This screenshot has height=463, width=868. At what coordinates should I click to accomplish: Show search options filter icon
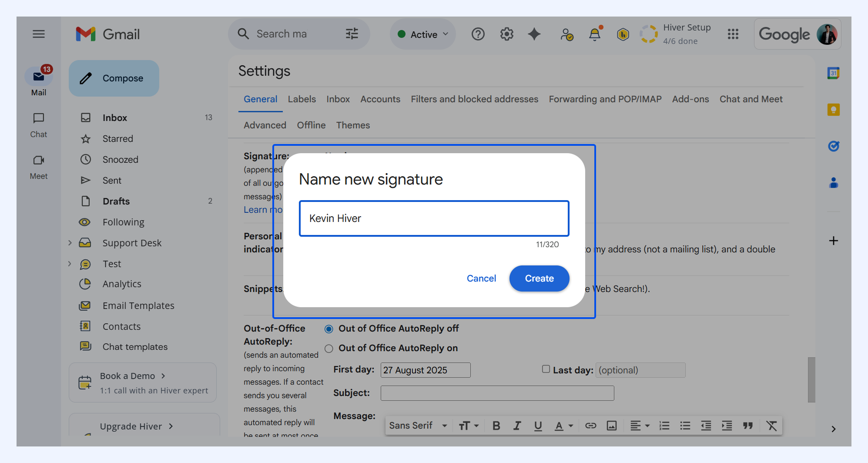(x=352, y=34)
